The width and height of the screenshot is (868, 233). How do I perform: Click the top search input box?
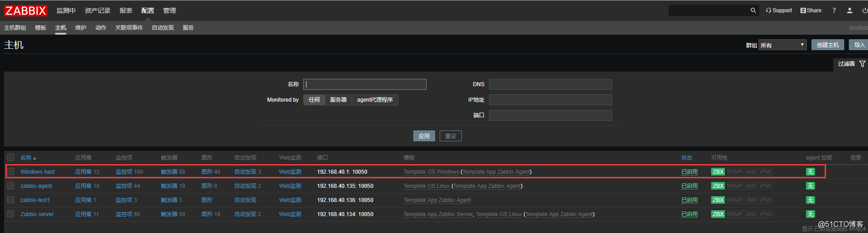click(709, 10)
